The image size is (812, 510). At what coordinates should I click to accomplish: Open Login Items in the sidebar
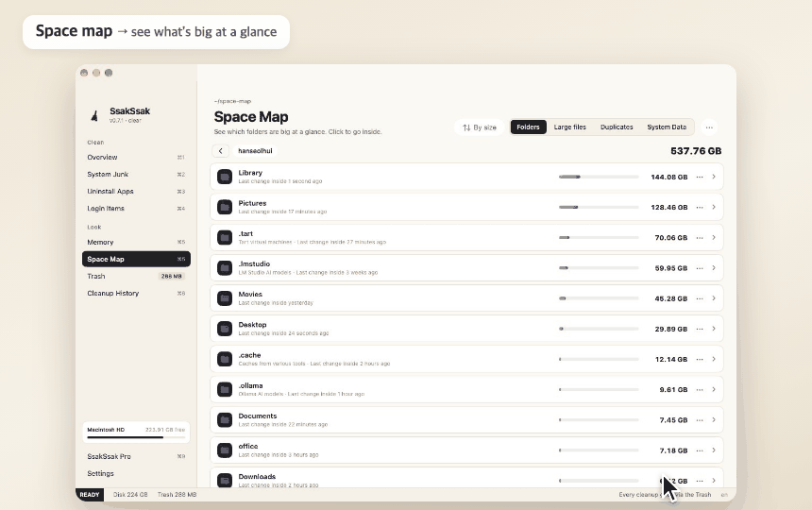pos(136,209)
